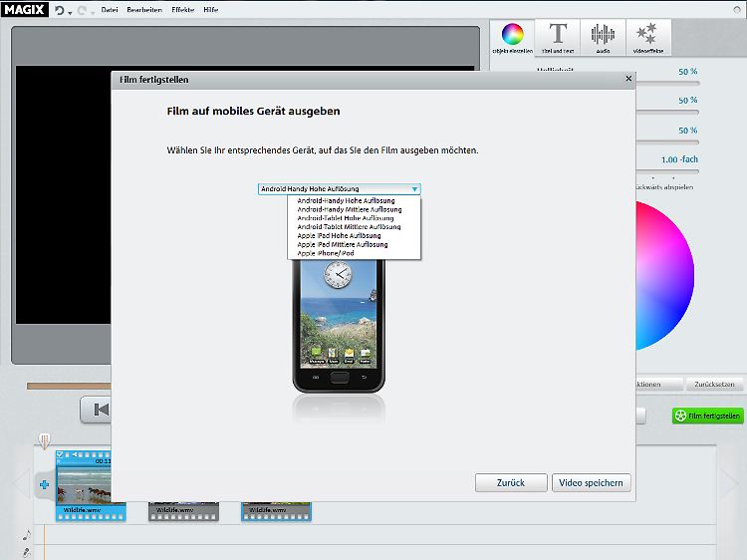Select the third Wildlife.wmv clip
This screenshot has height=560, width=747.
click(276, 511)
